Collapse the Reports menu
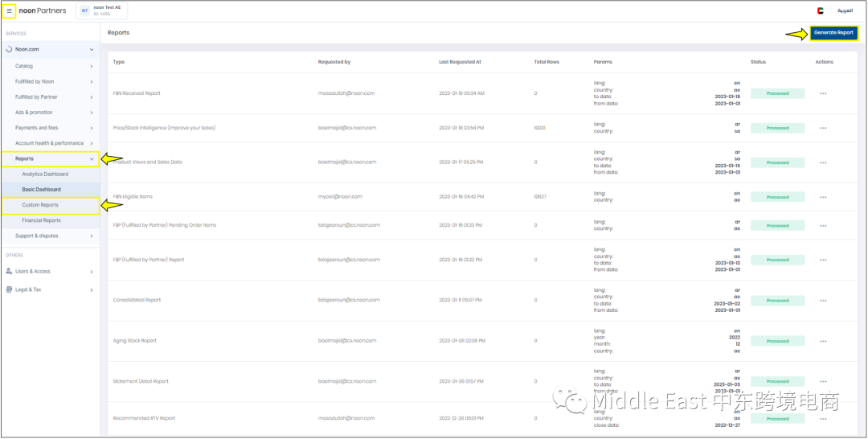This screenshot has width=868, height=439. coord(51,159)
